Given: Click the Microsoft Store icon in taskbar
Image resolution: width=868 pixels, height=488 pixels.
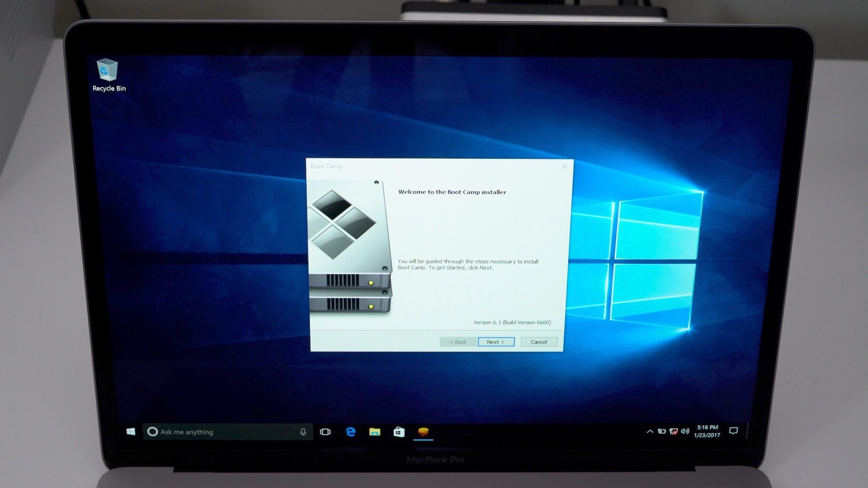Looking at the screenshot, I should pyautogui.click(x=400, y=431).
